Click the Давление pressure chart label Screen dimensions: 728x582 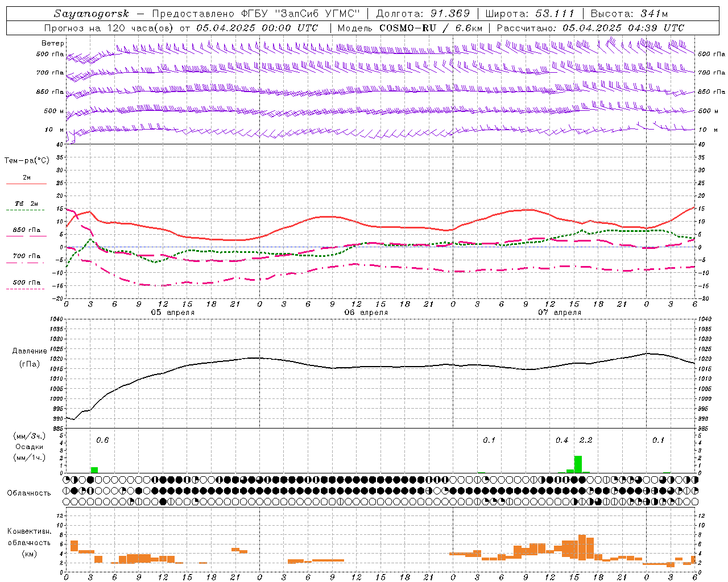coord(30,351)
